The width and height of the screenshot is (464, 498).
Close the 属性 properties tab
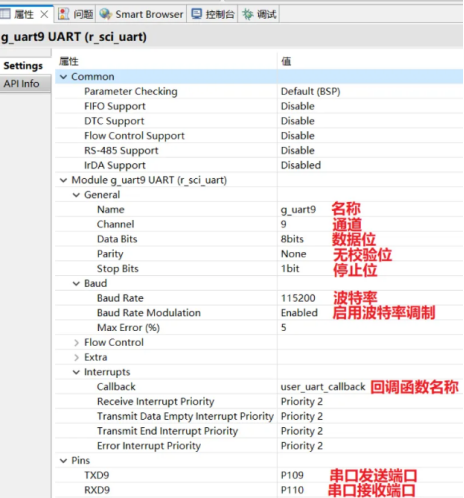click(44, 14)
